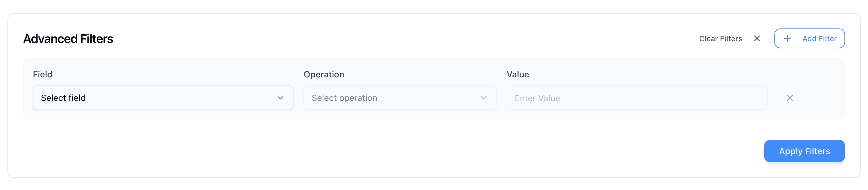
Task: Click the Advanced Filters heading
Action: tap(68, 39)
